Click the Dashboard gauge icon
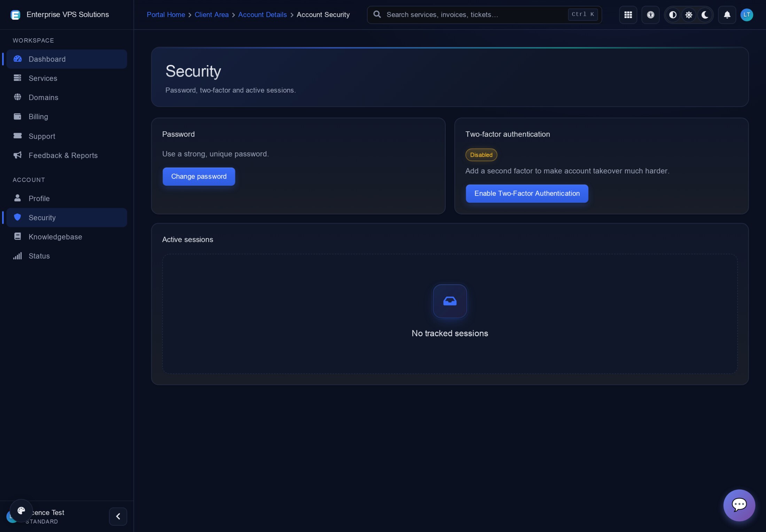766x532 pixels. pyautogui.click(x=17, y=59)
